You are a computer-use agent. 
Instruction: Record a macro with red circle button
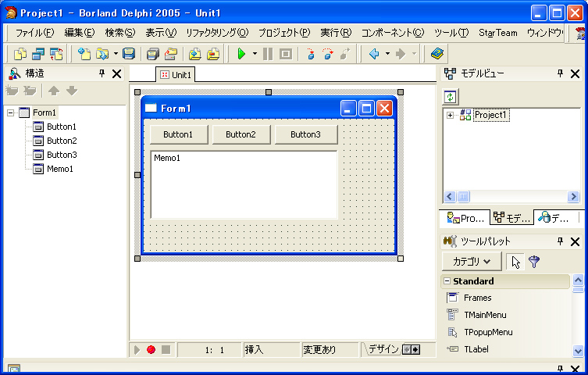click(x=151, y=349)
